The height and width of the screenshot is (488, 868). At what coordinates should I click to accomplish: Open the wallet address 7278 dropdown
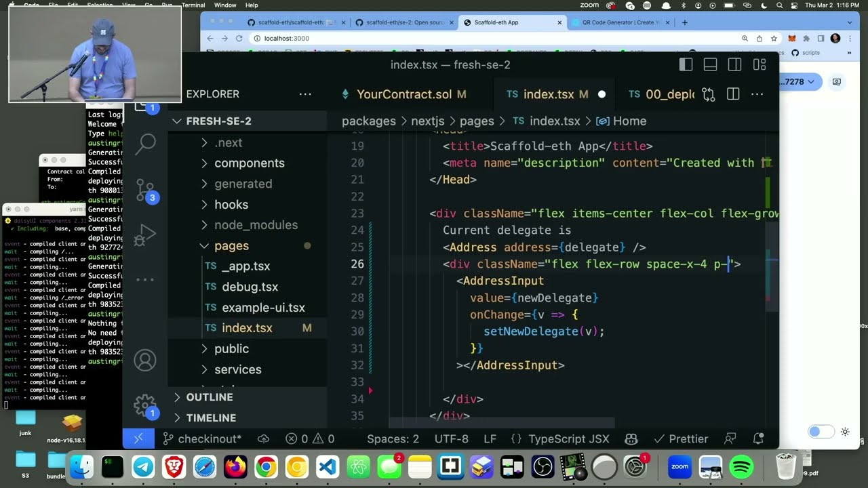(801, 82)
